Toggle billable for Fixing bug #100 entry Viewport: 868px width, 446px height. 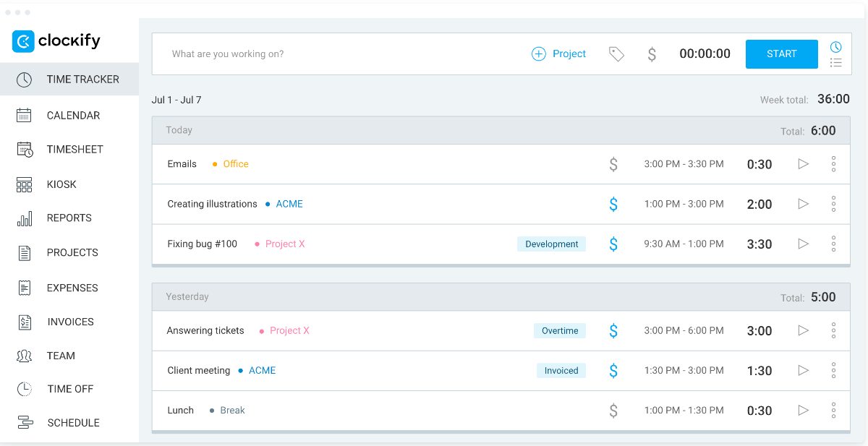(x=613, y=244)
